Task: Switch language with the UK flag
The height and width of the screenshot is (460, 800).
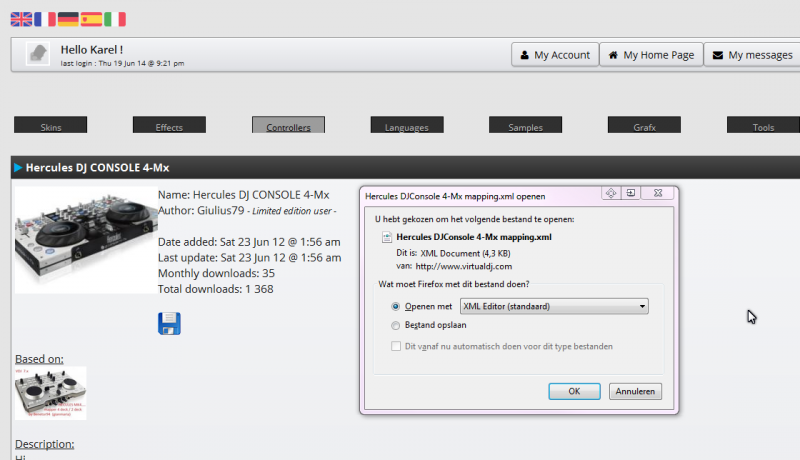Action: (x=21, y=19)
